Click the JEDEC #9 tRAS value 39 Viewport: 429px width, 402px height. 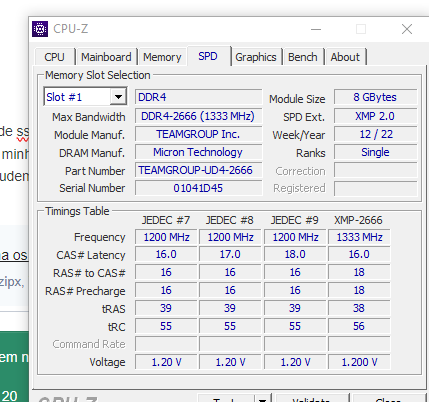click(x=295, y=308)
